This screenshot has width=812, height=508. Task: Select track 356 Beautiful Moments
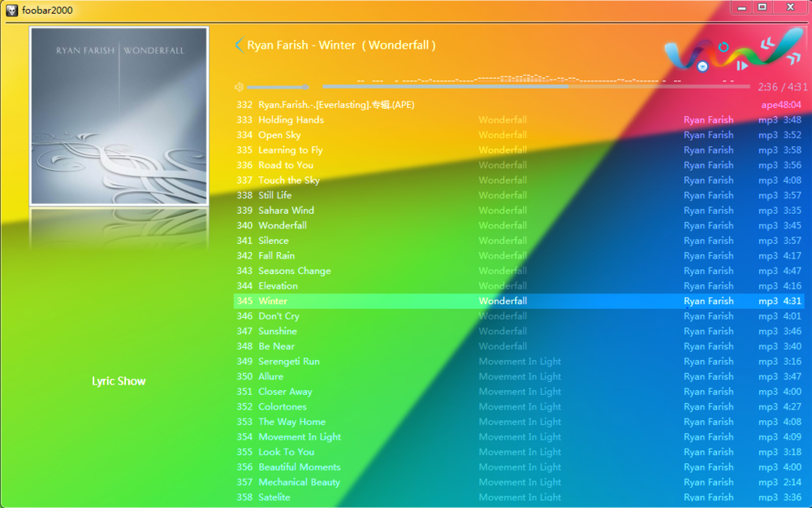pyautogui.click(x=520, y=467)
